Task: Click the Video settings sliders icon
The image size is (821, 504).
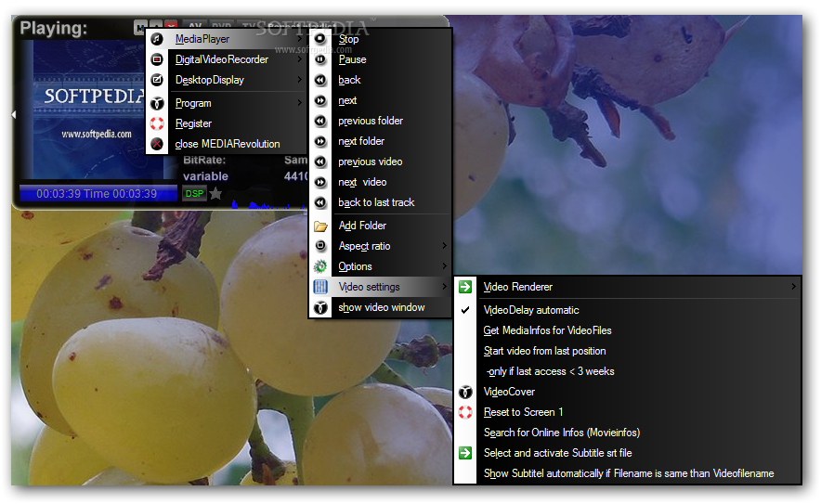Action: click(319, 286)
